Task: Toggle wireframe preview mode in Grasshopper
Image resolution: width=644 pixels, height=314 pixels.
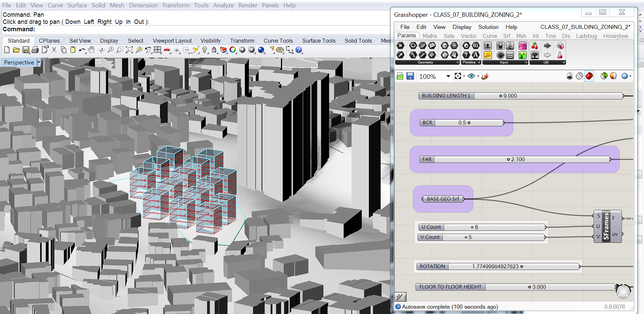Action: pyautogui.click(x=579, y=76)
